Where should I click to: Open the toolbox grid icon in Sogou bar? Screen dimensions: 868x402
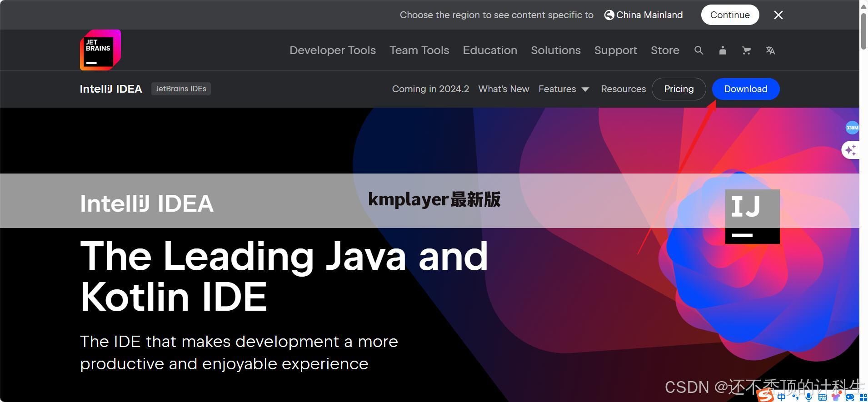[x=863, y=397]
